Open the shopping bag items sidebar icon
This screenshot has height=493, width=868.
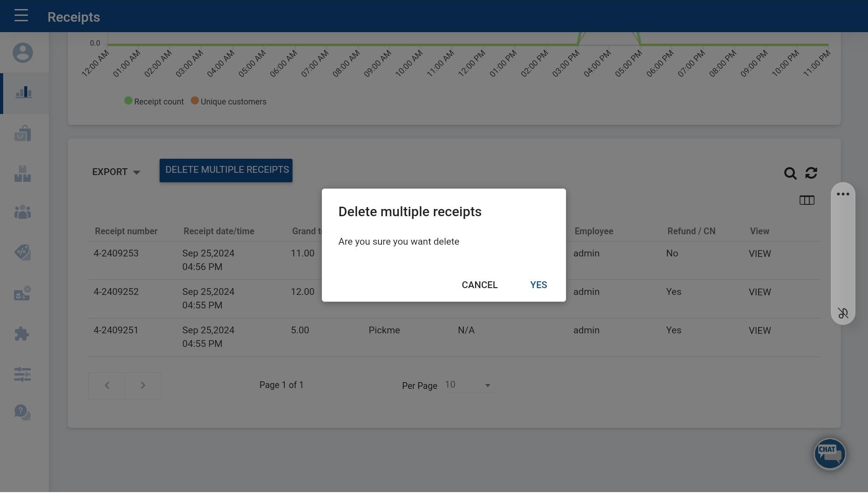point(23,134)
